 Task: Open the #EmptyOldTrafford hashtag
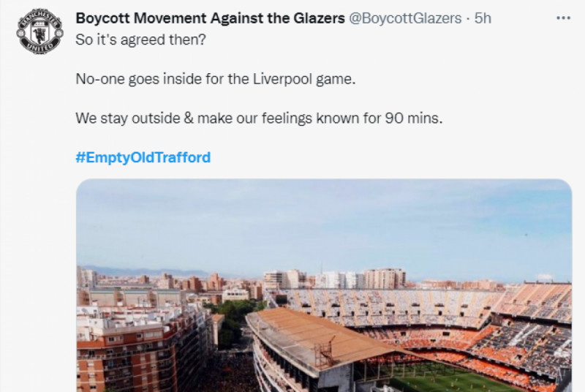143,157
